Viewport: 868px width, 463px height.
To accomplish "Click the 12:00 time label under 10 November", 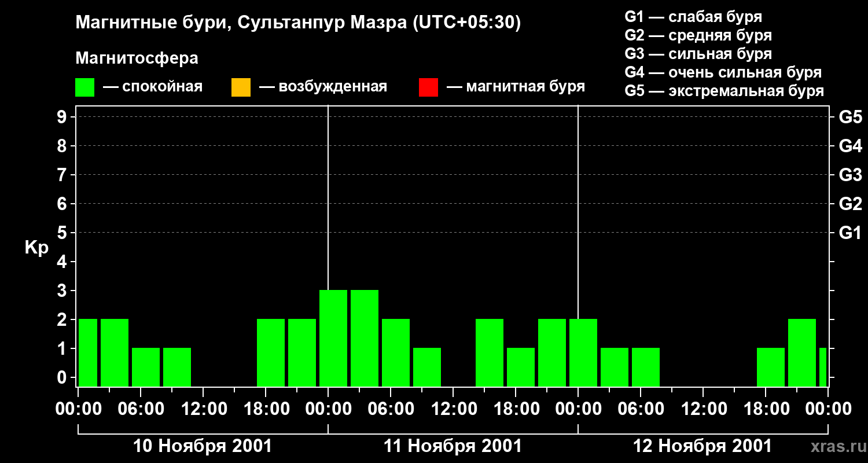I will [203, 409].
